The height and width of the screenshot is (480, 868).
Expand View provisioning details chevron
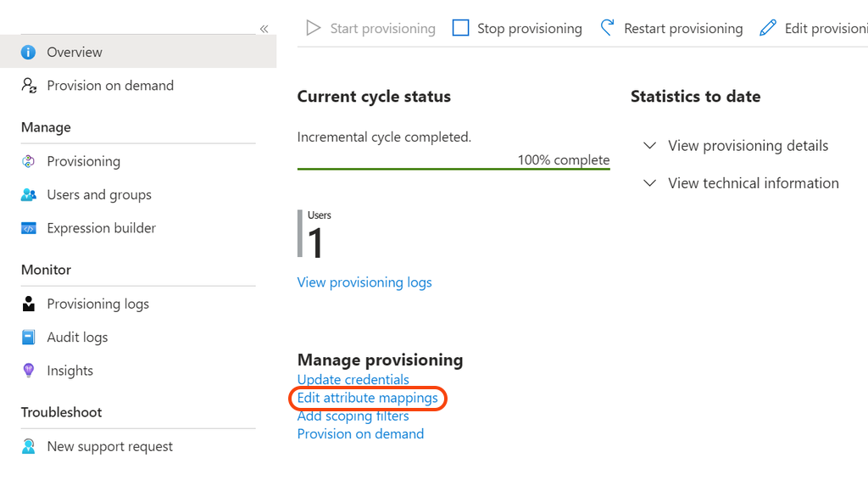tap(649, 146)
